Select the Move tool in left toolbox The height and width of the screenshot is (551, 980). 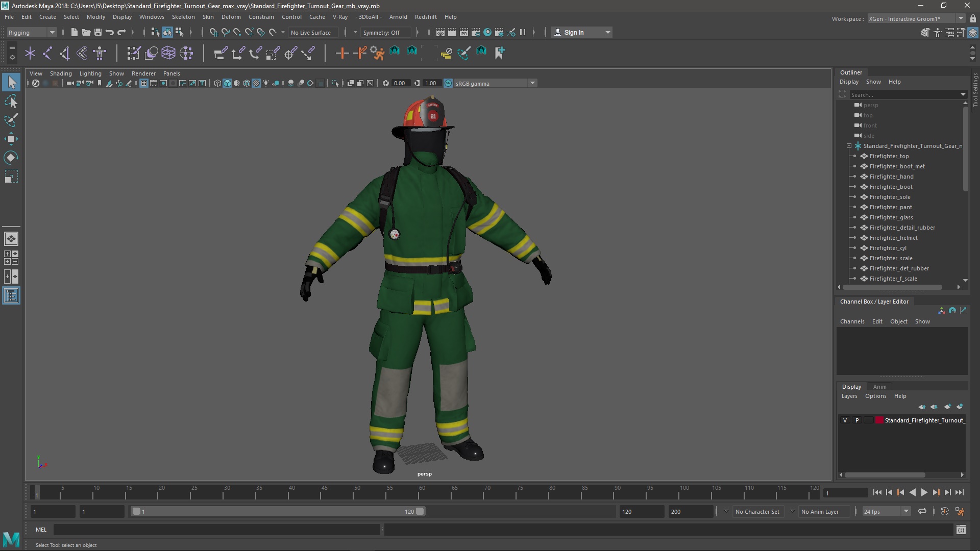click(x=11, y=139)
